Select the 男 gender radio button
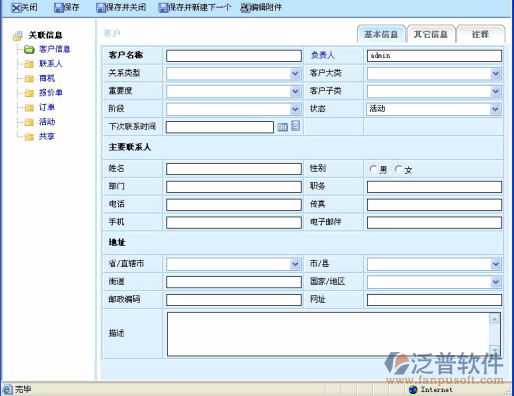Image resolution: width=514 pixels, height=396 pixels. tap(373, 169)
